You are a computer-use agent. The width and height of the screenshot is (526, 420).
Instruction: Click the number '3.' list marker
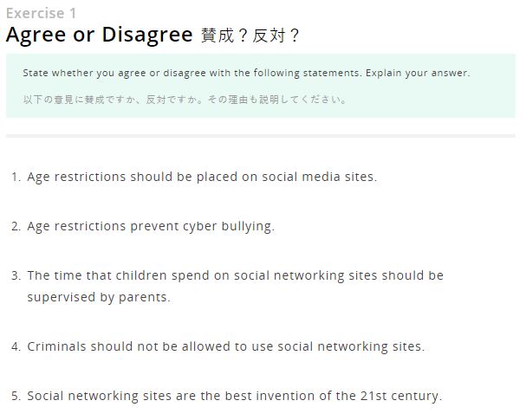coord(16,275)
